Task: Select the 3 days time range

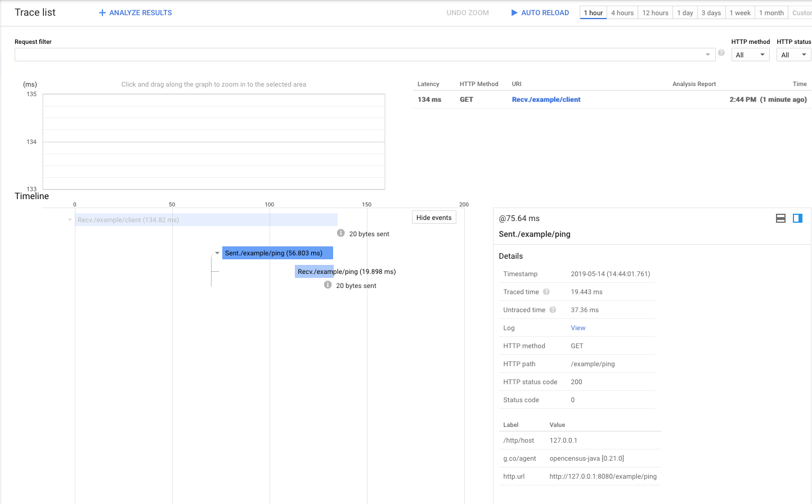Action: (x=711, y=12)
